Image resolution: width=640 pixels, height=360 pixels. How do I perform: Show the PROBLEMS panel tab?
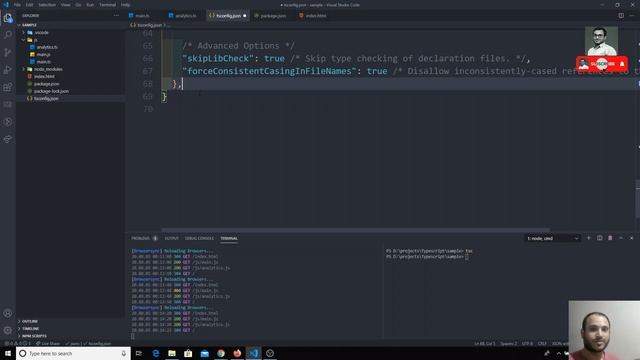click(x=141, y=238)
